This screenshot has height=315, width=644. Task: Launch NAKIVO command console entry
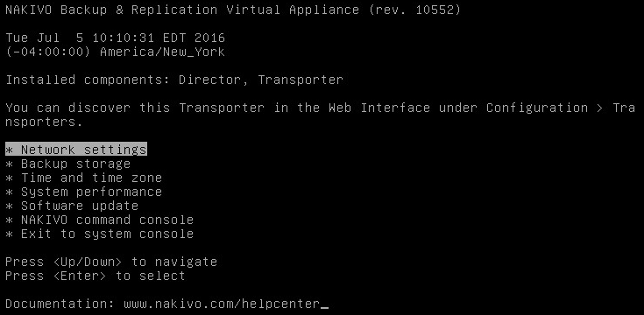(x=99, y=220)
